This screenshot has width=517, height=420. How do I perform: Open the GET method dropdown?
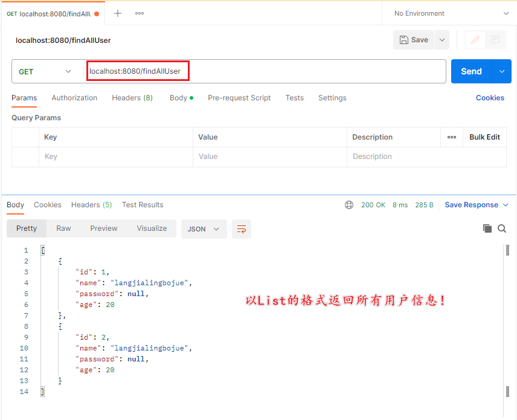click(45, 71)
